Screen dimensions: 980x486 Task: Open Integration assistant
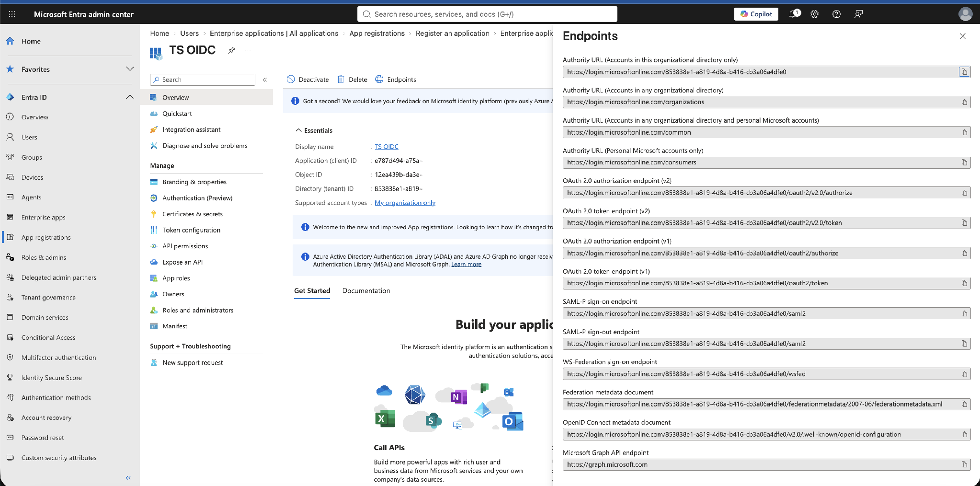click(x=192, y=129)
